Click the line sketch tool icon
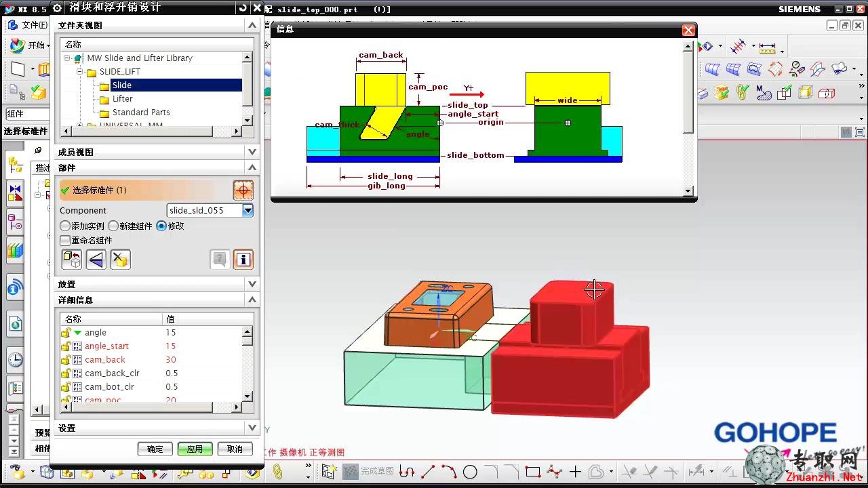 428,472
